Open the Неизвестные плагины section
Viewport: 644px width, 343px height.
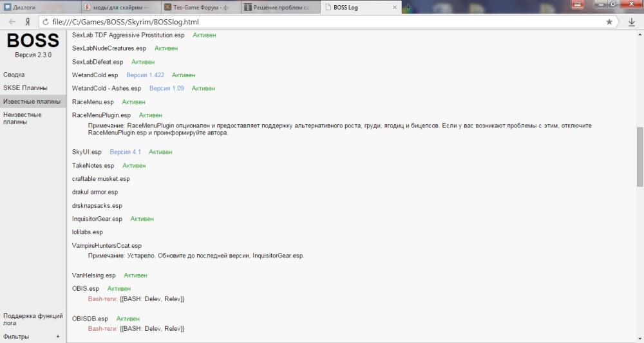(22, 118)
